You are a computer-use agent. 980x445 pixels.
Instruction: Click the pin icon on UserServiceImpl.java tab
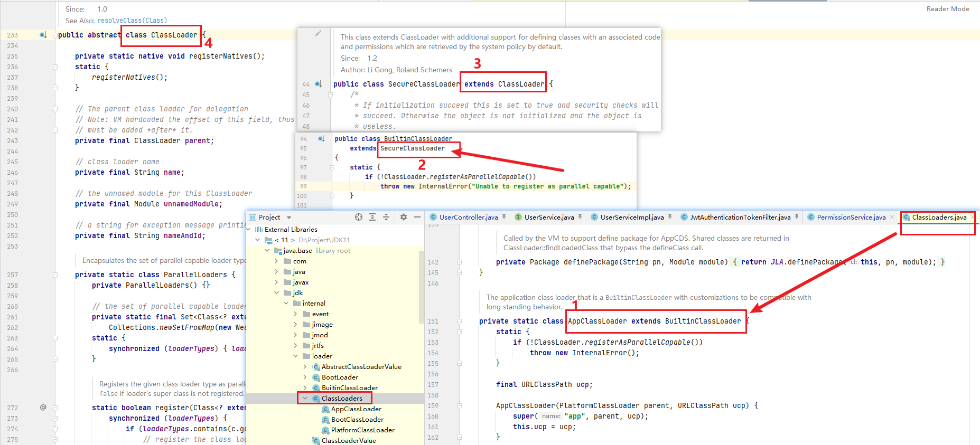coord(670,217)
